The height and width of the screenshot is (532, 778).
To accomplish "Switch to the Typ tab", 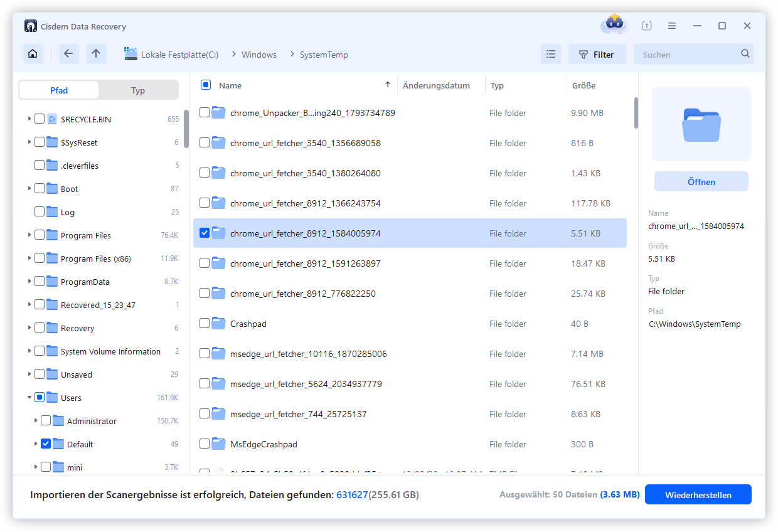I will click(x=138, y=90).
